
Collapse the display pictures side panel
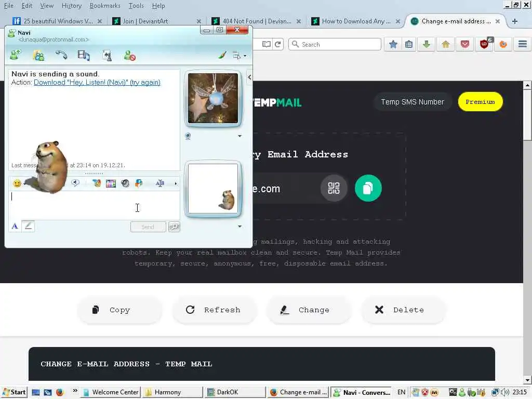(249, 77)
